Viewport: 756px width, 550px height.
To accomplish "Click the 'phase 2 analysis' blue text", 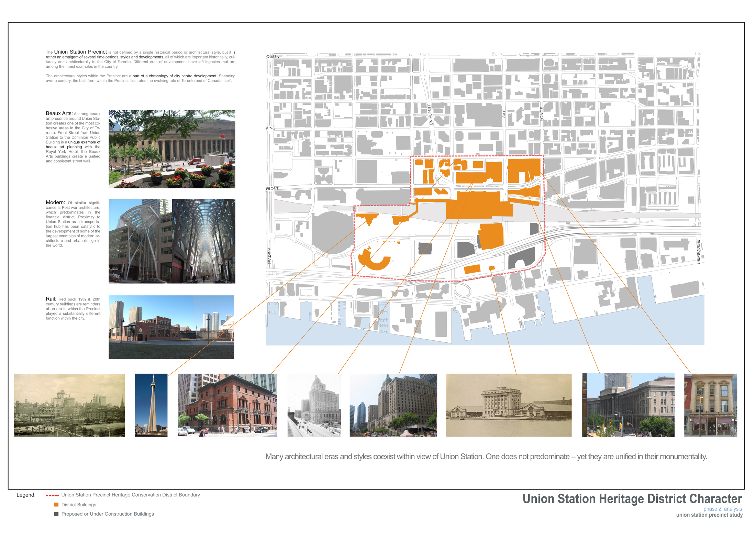I will [x=722, y=509].
